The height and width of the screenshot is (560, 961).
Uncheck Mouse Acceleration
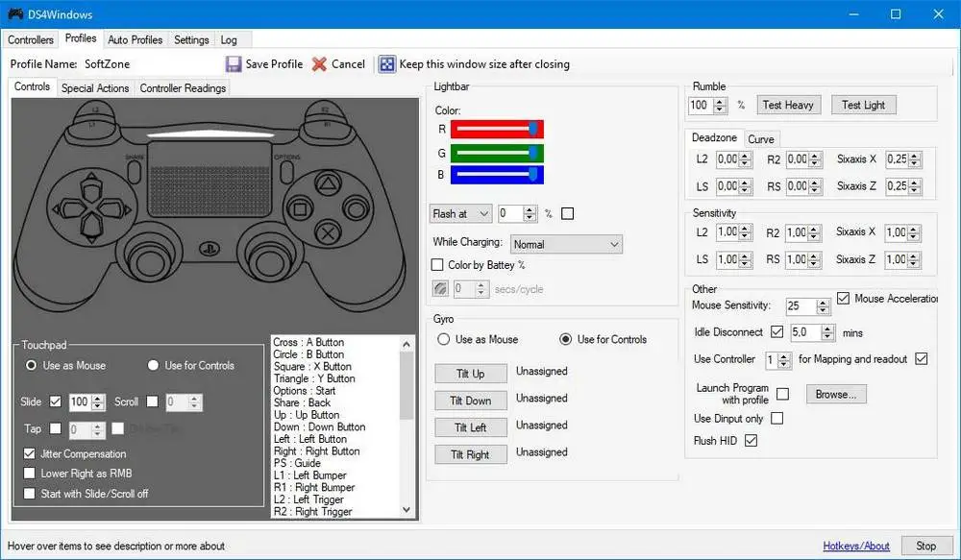pyautogui.click(x=844, y=299)
